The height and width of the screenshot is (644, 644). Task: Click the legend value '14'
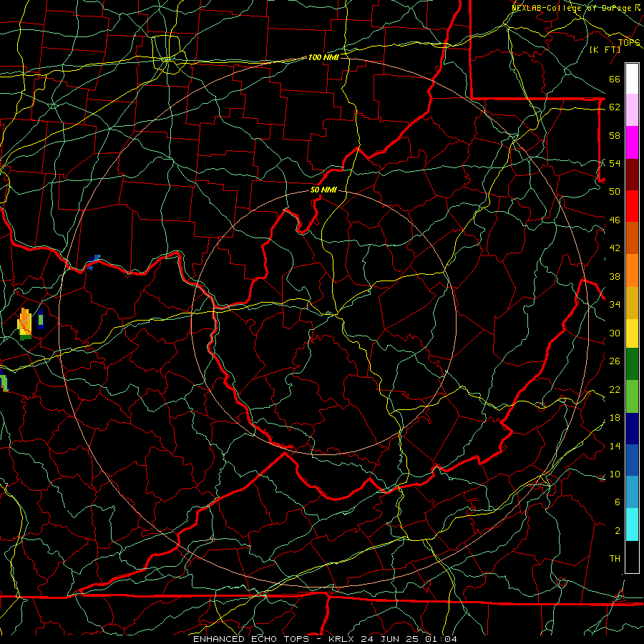615,446
